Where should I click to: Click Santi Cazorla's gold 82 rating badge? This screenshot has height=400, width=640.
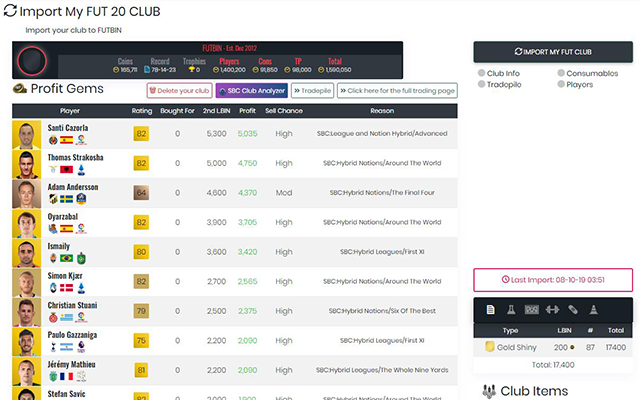141,133
